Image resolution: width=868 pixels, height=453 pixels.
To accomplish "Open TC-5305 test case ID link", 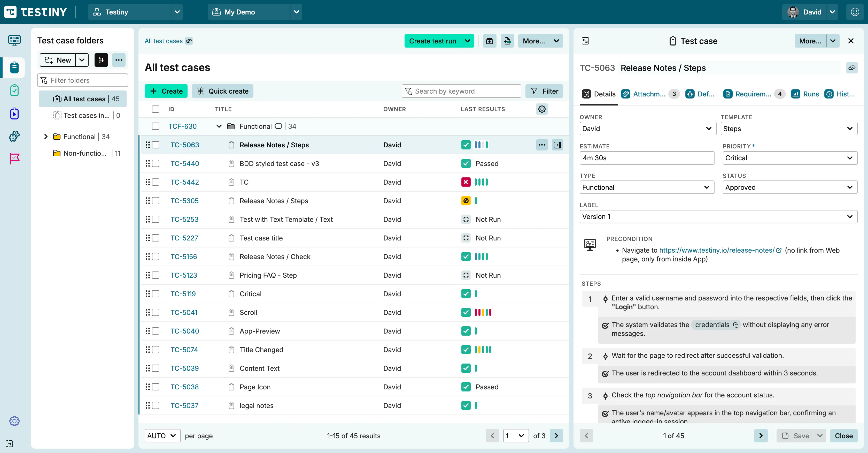I will tap(185, 201).
